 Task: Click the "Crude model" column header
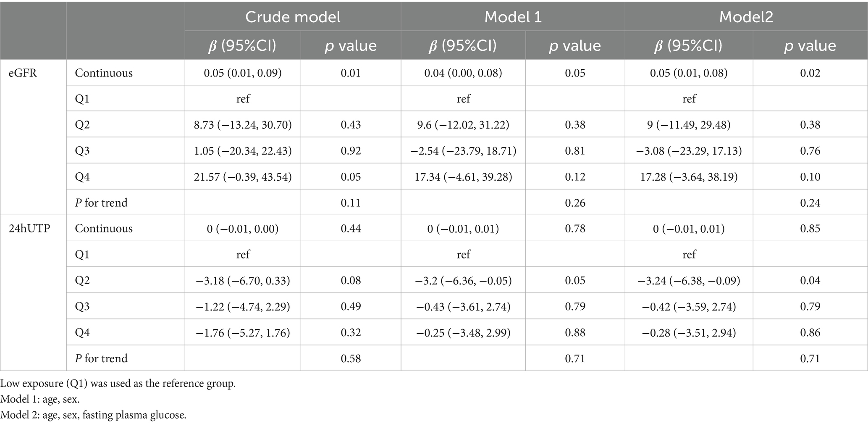[293, 17]
